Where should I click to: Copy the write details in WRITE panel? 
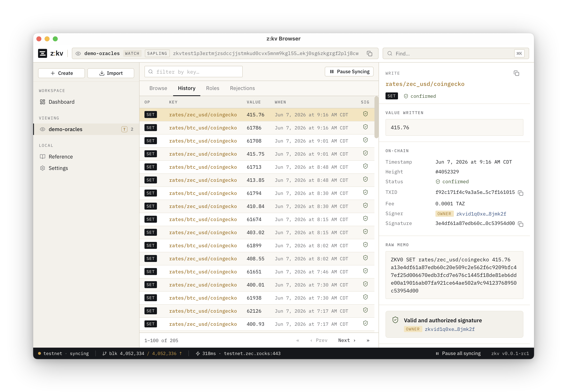coord(516,73)
